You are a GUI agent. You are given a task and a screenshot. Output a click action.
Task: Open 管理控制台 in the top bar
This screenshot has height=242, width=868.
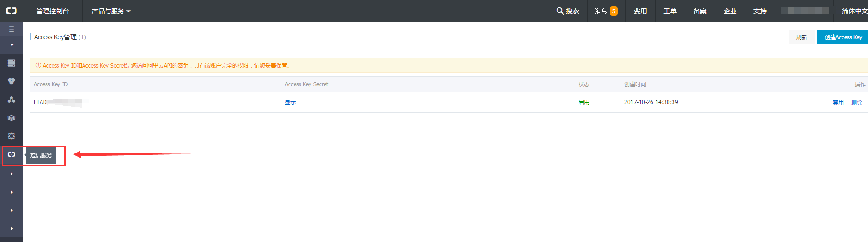click(x=53, y=11)
